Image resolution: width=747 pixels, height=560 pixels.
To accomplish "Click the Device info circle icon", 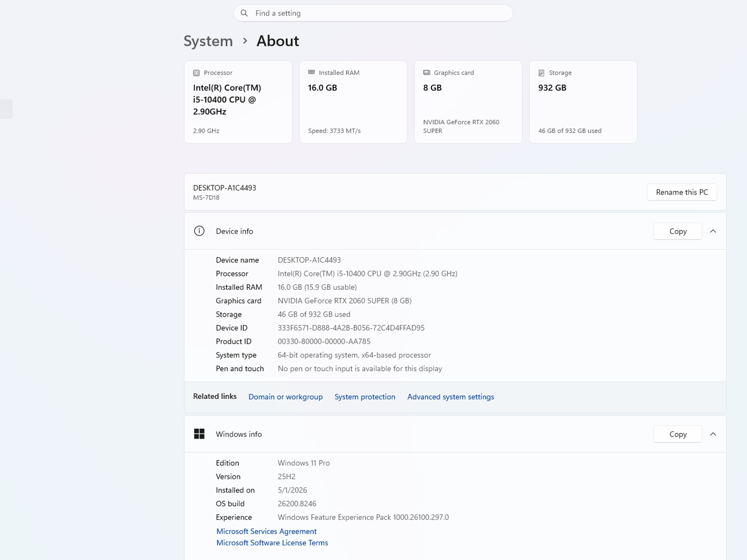I will (199, 231).
